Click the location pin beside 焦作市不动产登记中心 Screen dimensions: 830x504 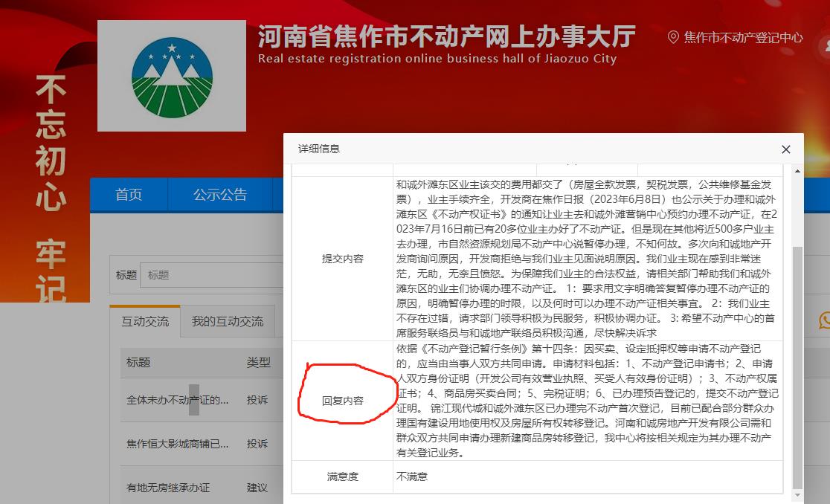(x=674, y=36)
